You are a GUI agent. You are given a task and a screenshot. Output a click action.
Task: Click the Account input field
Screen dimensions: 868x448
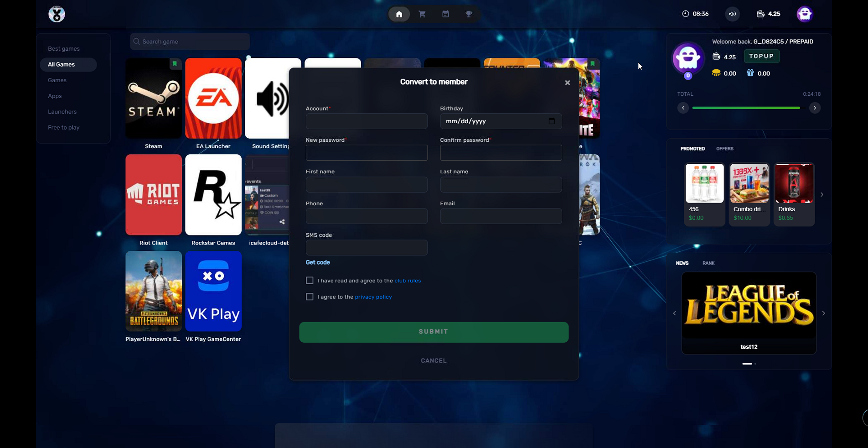tap(367, 121)
